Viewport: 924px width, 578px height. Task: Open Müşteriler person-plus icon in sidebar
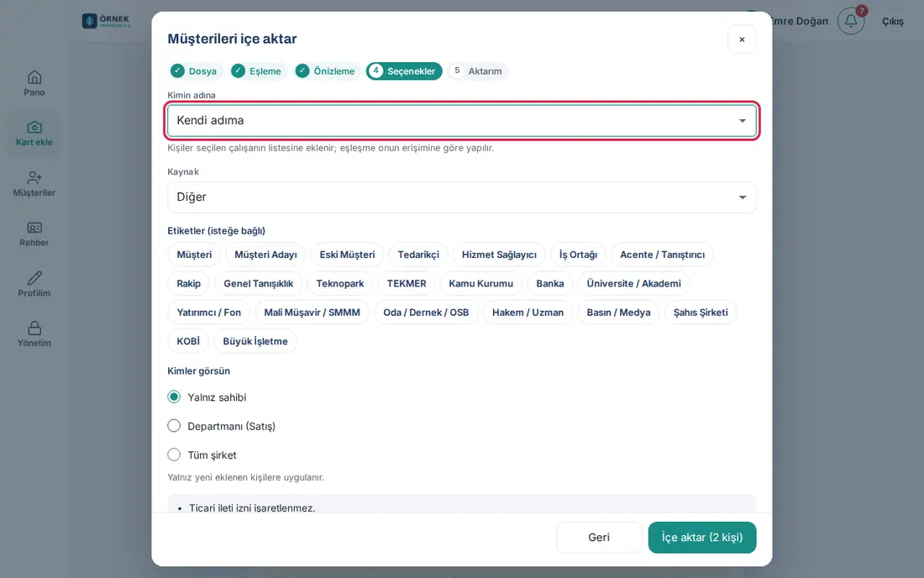click(x=34, y=177)
